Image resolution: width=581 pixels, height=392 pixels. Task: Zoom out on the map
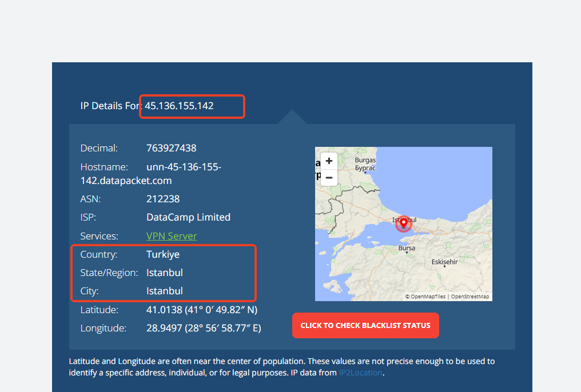[x=329, y=178]
